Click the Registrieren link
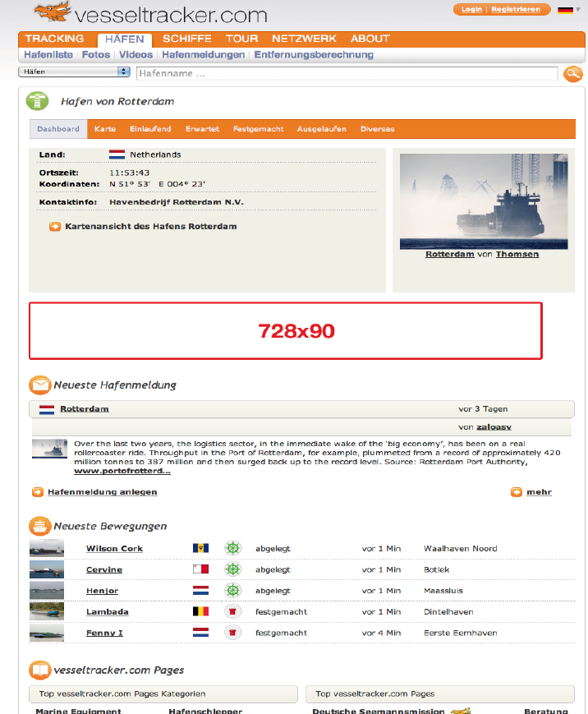Viewport: 588px width, 714px height. 516,9
